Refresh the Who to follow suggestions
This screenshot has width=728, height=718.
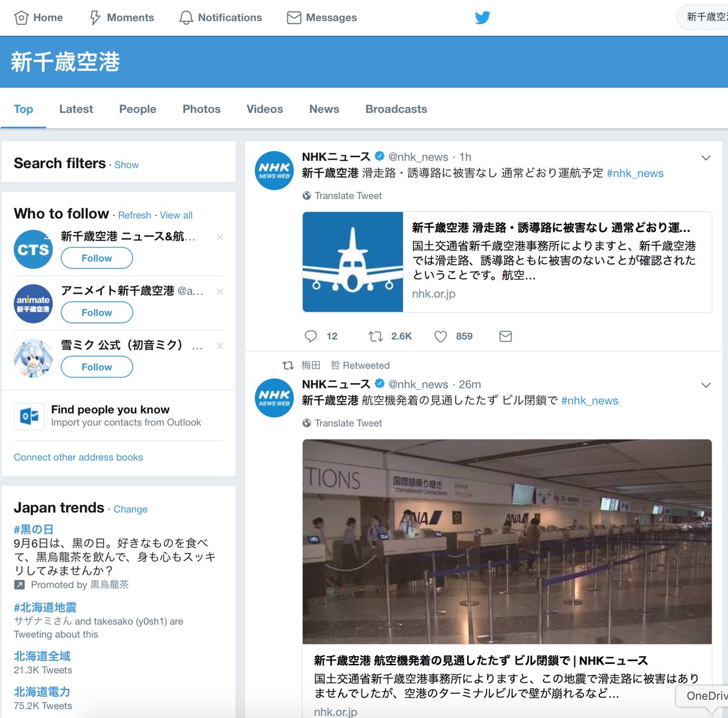point(135,215)
